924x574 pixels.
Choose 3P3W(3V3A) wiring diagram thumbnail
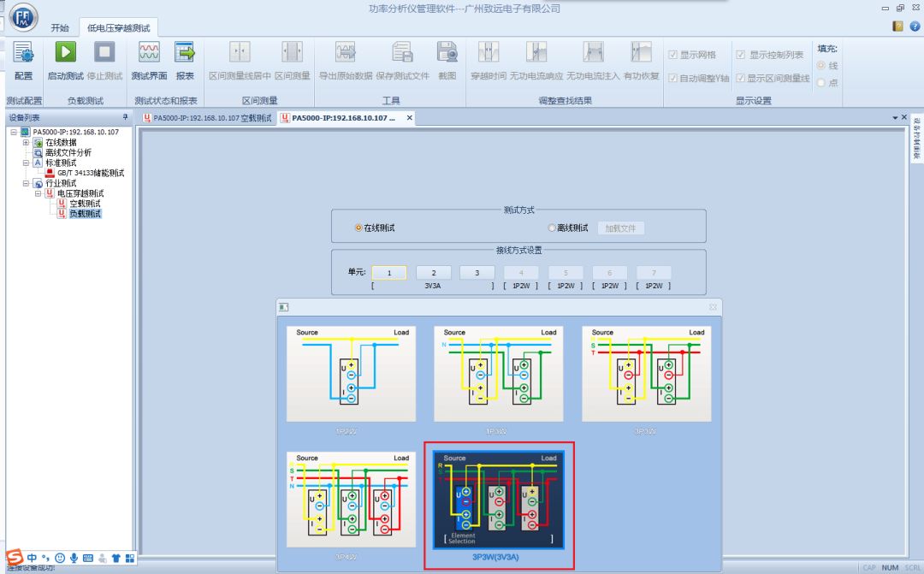[499, 500]
